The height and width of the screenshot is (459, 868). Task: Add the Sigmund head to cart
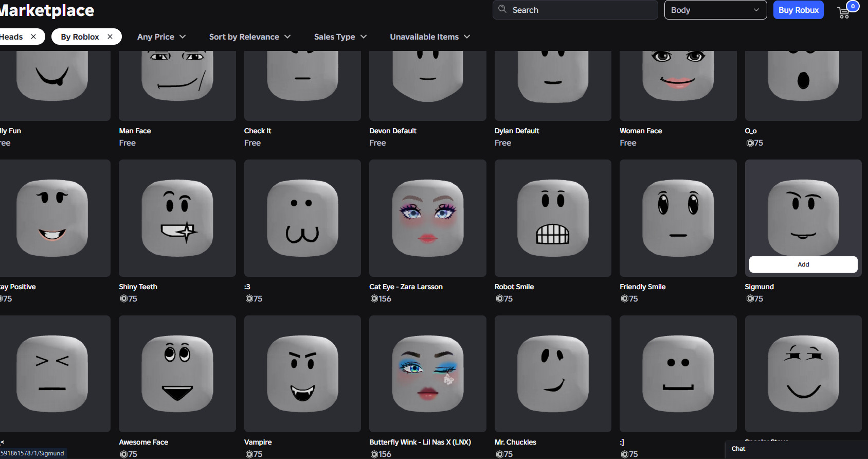(803, 264)
